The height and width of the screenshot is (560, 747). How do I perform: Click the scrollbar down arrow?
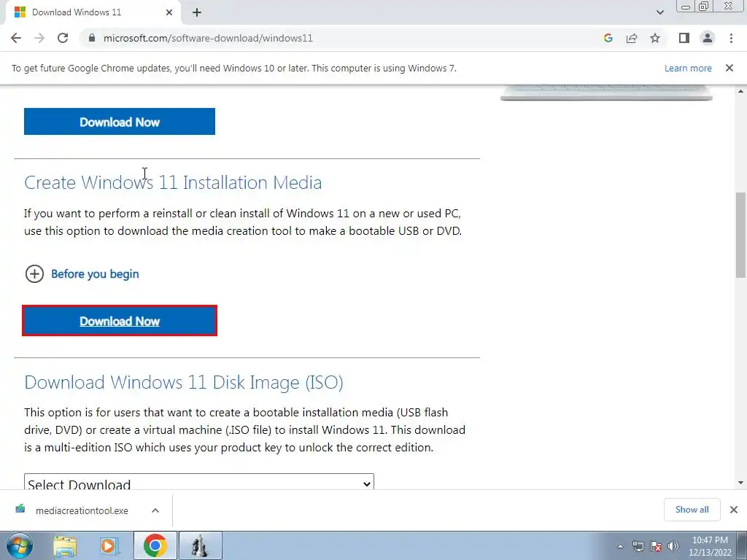[740, 483]
